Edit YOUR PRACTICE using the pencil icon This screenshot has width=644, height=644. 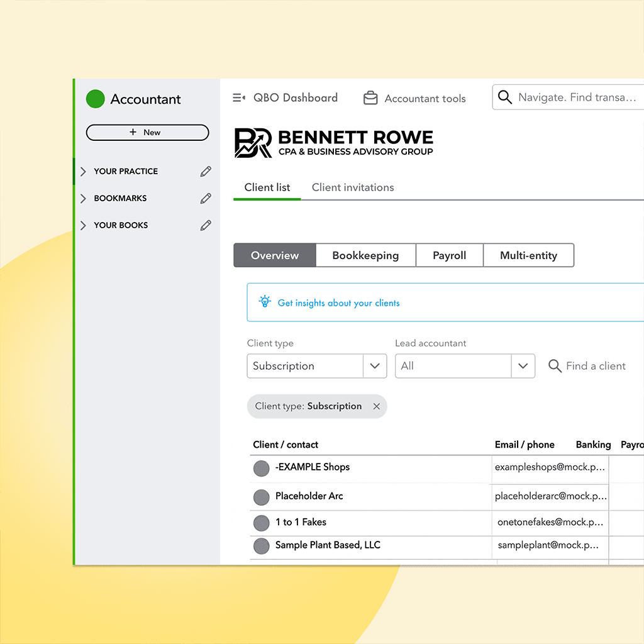(x=206, y=171)
